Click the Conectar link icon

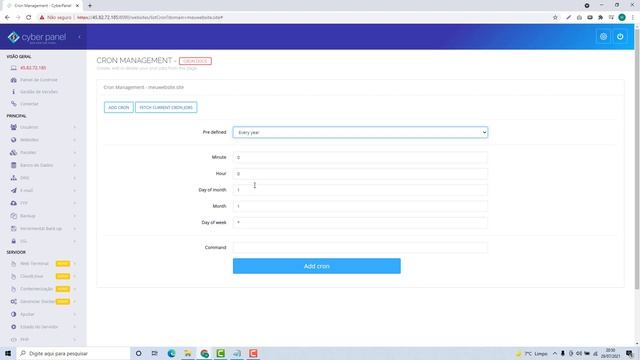[x=13, y=104]
